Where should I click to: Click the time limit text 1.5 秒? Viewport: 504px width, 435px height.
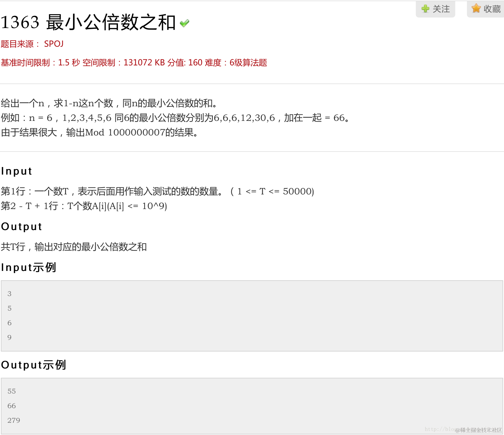pyautogui.click(x=69, y=62)
